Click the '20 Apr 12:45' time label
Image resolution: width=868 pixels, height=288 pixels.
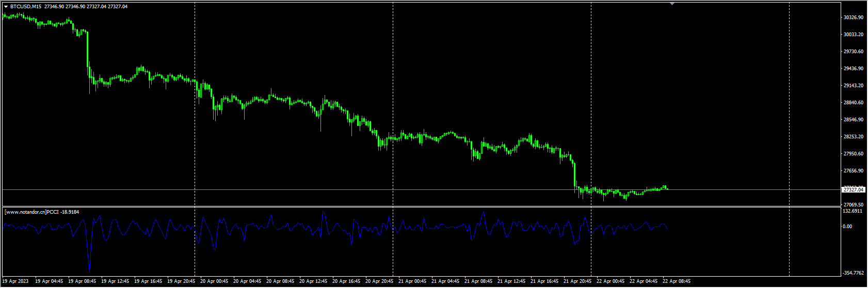coord(313,281)
